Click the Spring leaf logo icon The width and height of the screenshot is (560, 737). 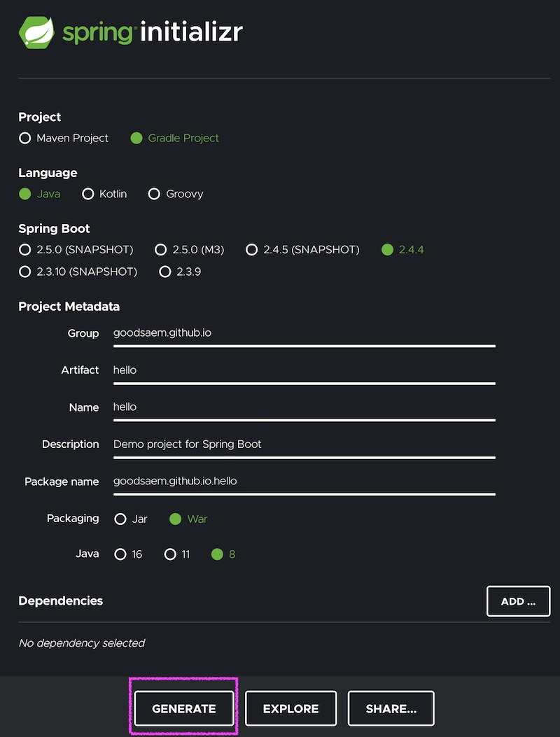pyautogui.click(x=36, y=32)
